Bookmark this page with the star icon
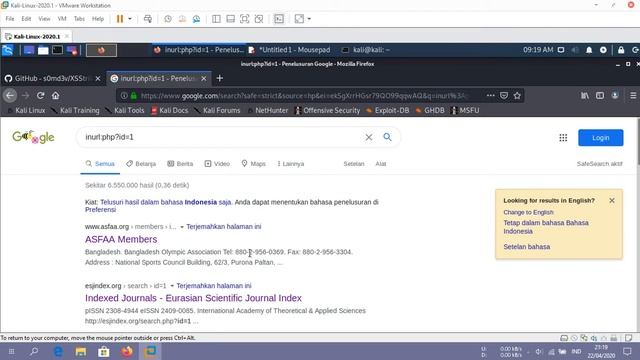Screen dimensions: 640x360 (x=517, y=96)
